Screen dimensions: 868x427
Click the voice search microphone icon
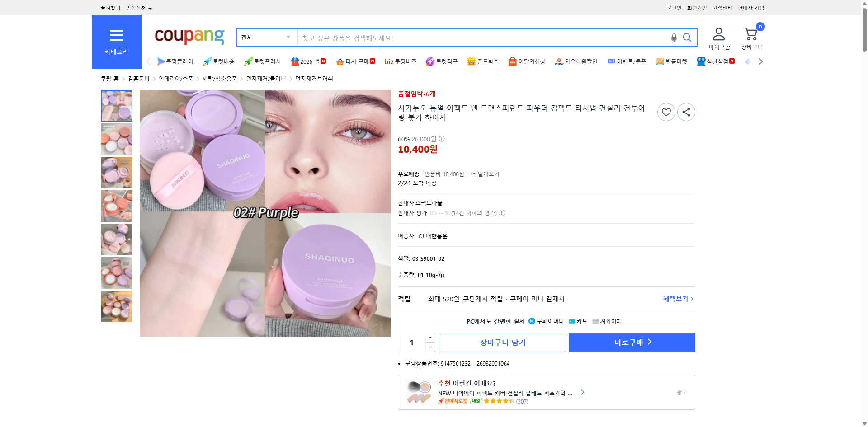[674, 38]
